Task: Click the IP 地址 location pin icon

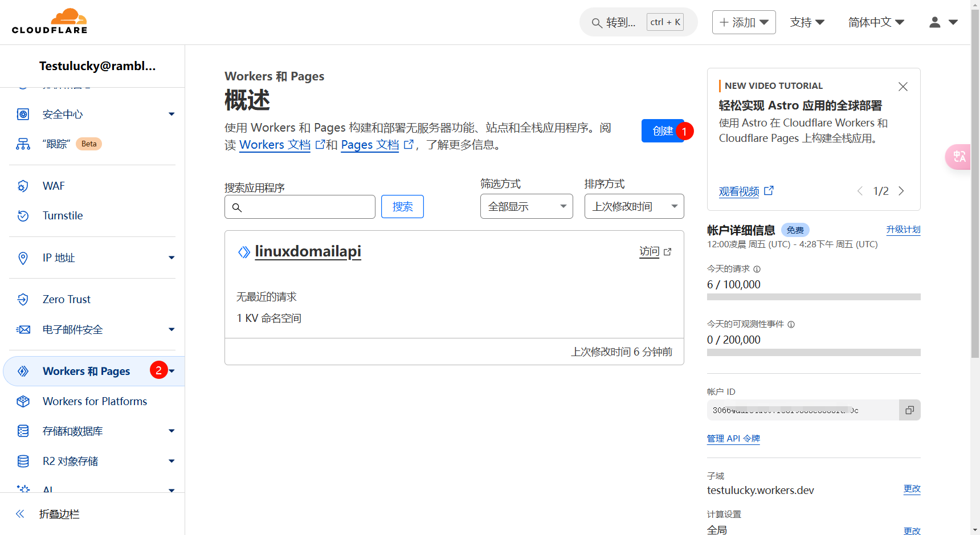Action: pos(23,258)
